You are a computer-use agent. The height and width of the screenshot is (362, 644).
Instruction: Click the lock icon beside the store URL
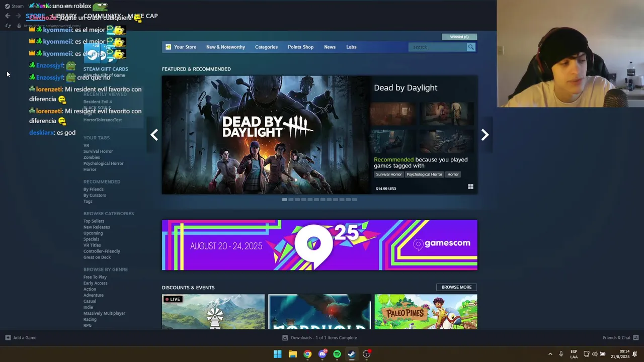[x=19, y=26]
